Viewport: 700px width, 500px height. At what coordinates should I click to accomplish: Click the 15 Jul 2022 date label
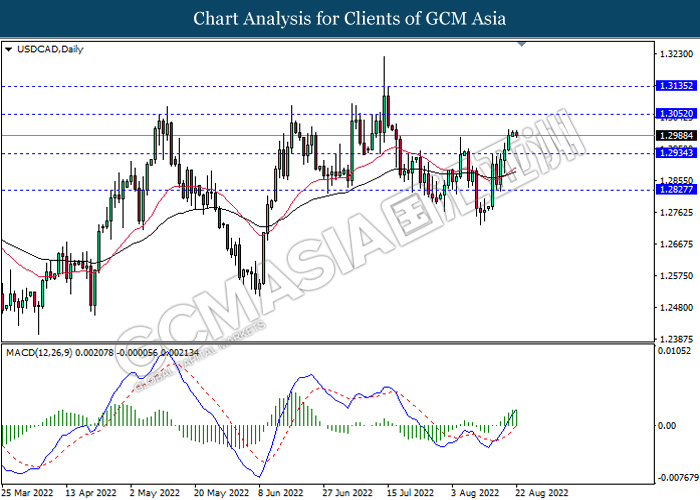click(x=411, y=493)
